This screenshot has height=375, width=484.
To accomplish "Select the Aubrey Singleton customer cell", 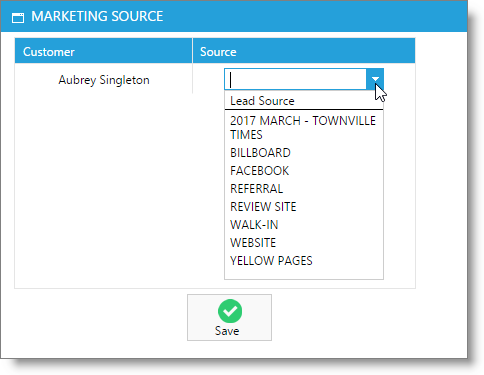I will tap(104, 80).
